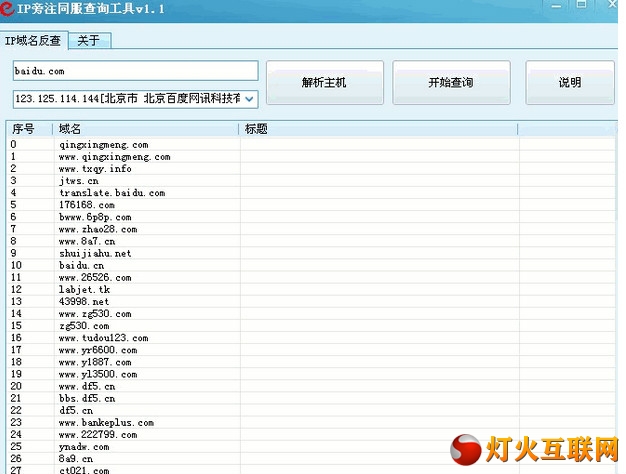Select row 8a9.cn
The height and width of the screenshot is (474, 626).
click(x=311, y=458)
